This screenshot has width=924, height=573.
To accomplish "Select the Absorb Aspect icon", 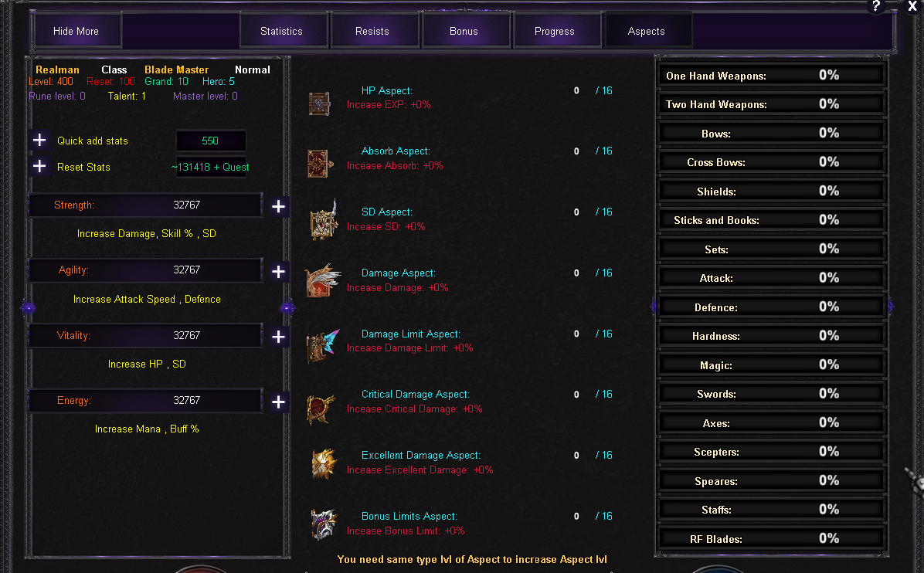I will click(320, 163).
